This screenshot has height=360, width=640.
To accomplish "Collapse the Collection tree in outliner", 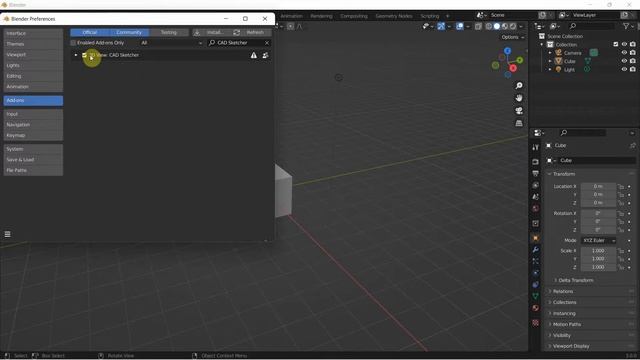I will [542, 44].
